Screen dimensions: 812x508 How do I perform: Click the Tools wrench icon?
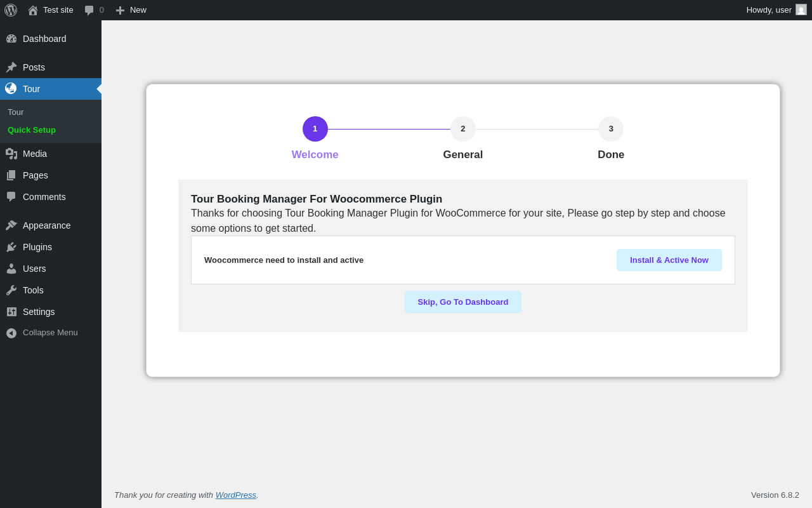pyautogui.click(x=11, y=290)
